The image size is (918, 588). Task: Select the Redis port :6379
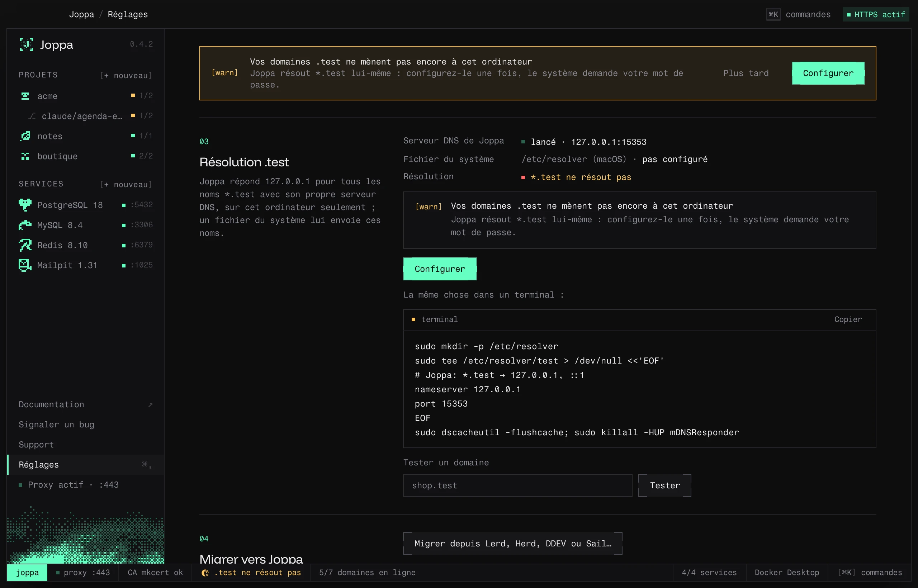tap(142, 245)
